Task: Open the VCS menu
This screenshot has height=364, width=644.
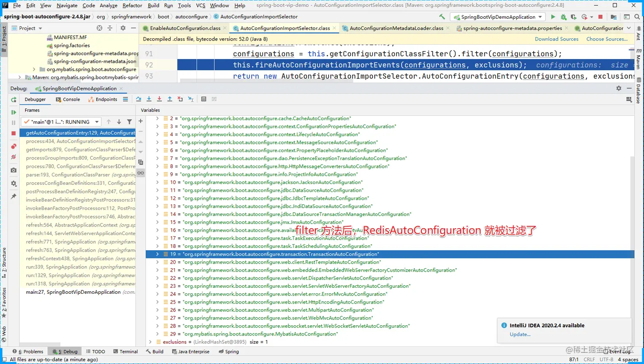Action: [201, 6]
